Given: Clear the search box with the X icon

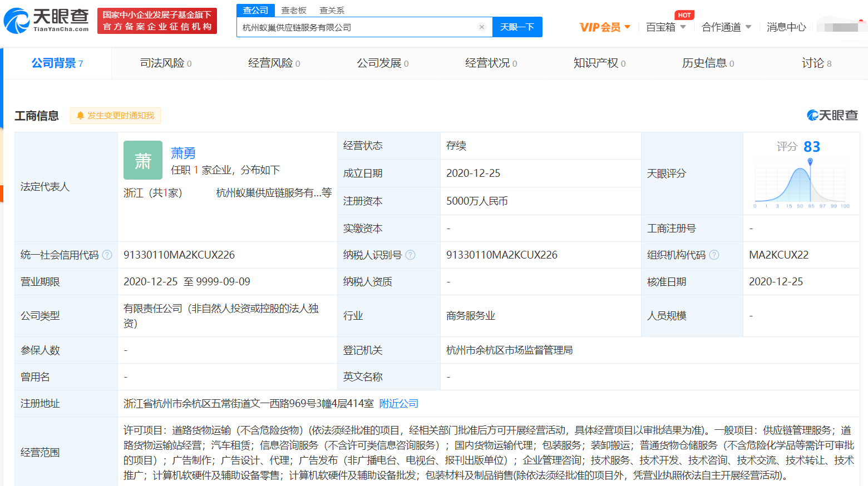Looking at the screenshot, I should coord(482,27).
